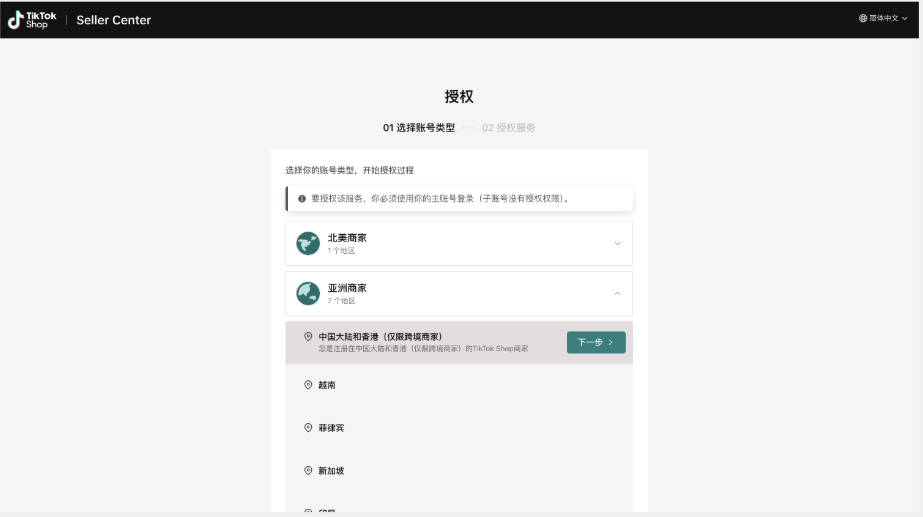Choose 越南 as the seller region
The image size is (923, 517).
pyautogui.click(x=327, y=384)
